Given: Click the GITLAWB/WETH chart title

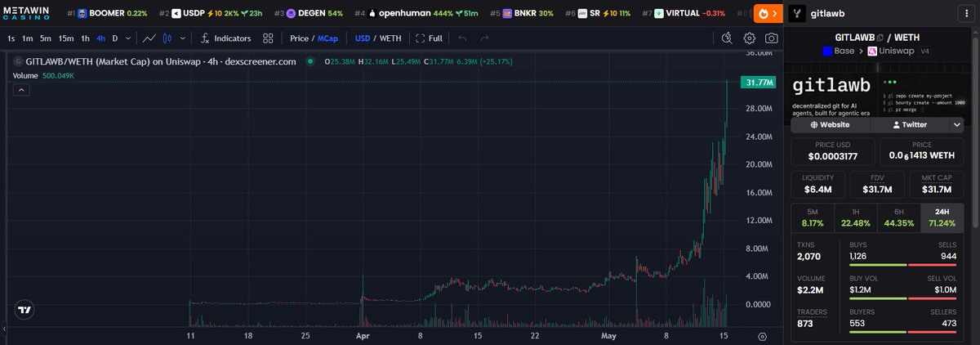Looking at the screenshot, I should point(160,61).
